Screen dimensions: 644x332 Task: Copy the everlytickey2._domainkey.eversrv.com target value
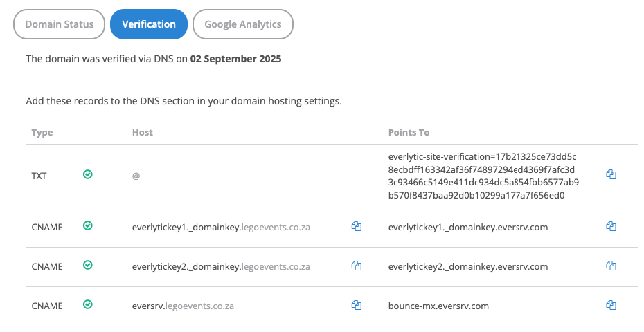(x=611, y=266)
